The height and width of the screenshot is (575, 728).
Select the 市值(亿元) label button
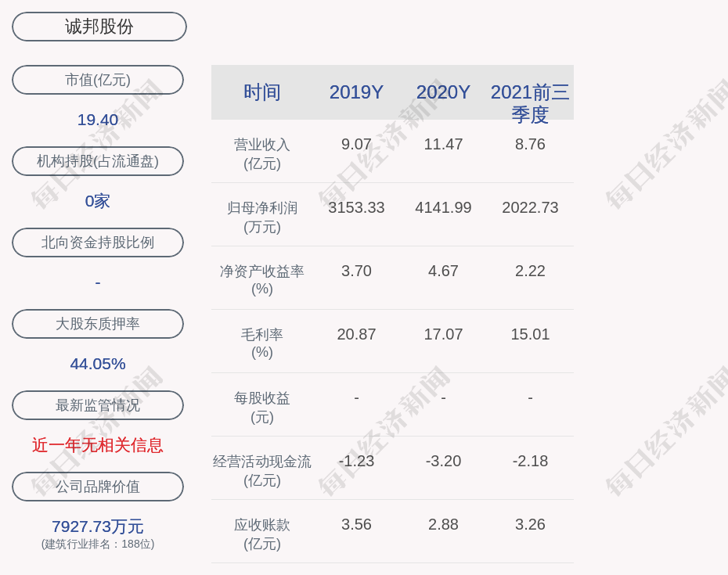tap(98, 80)
